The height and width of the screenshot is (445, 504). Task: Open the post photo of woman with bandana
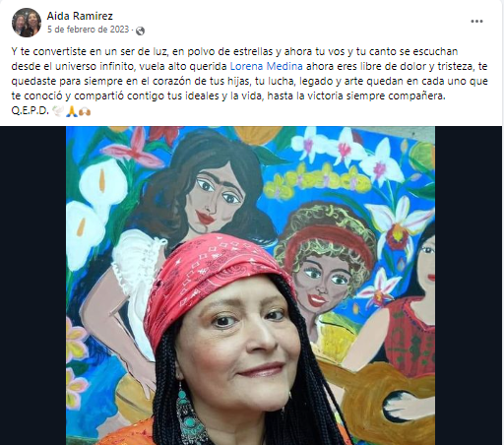click(250, 286)
